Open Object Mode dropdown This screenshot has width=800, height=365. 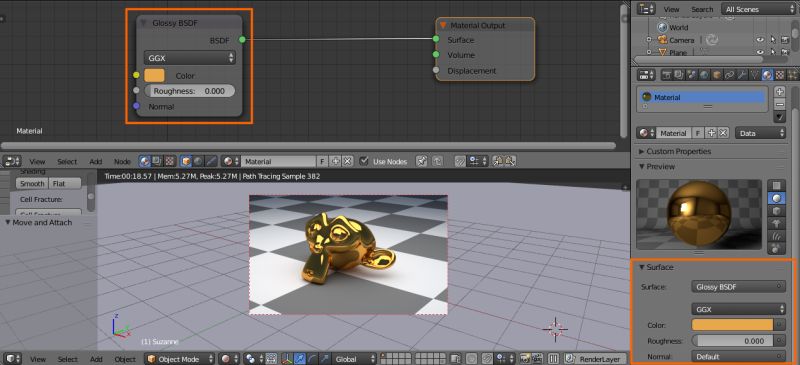[x=180, y=359]
